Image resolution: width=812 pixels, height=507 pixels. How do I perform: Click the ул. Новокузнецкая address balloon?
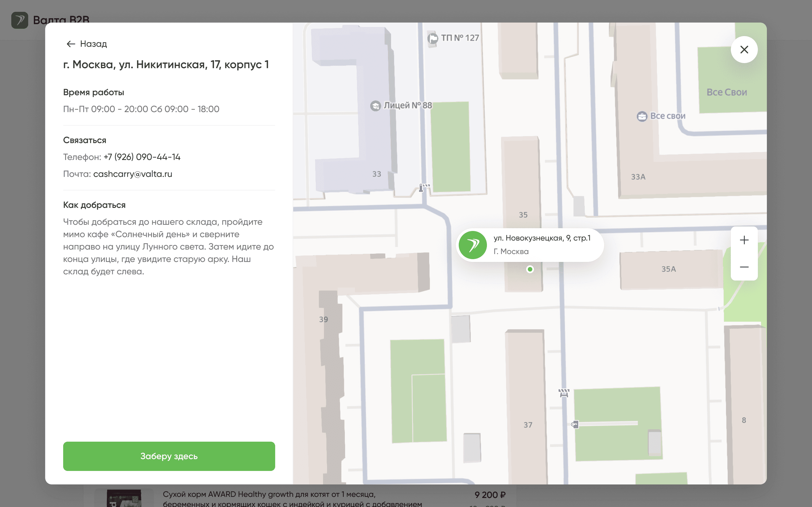pos(542,244)
